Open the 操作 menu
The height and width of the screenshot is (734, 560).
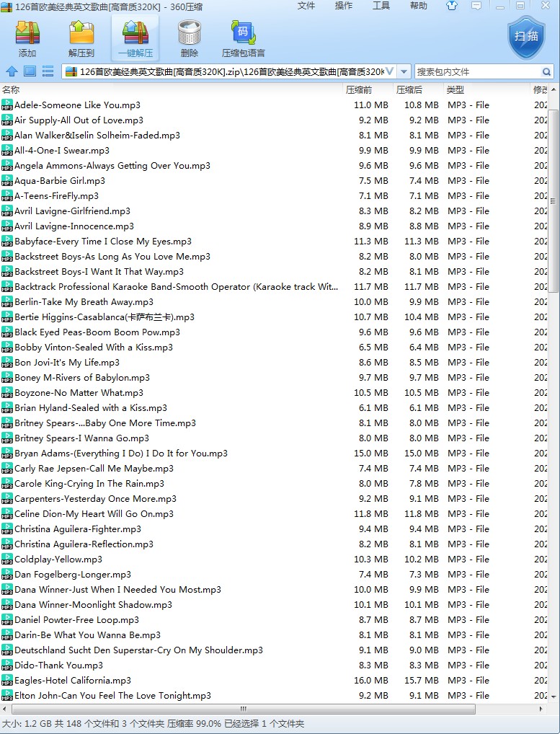(x=343, y=6)
